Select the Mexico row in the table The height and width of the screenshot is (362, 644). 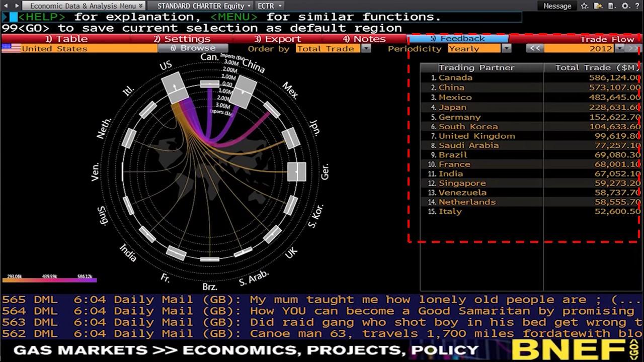(531, 97)
